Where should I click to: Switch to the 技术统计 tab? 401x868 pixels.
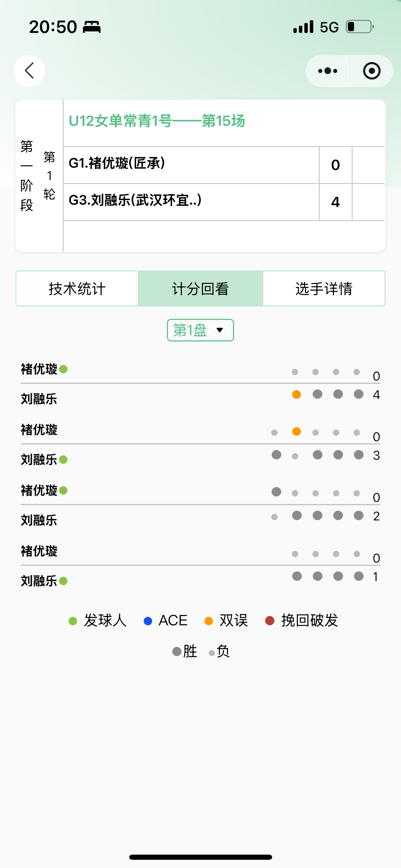pos(77,289)
